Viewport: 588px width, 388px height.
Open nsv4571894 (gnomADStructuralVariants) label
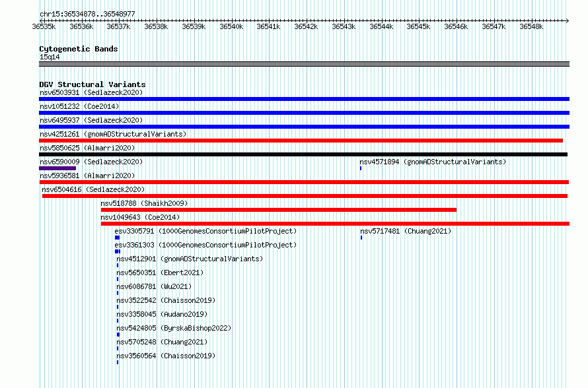click(x=433, y=162)
